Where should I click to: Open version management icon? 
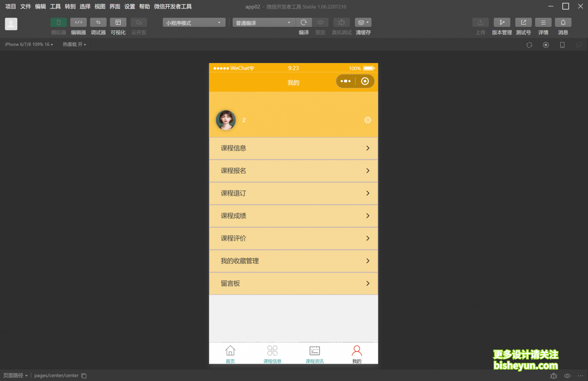click(502, 22)
